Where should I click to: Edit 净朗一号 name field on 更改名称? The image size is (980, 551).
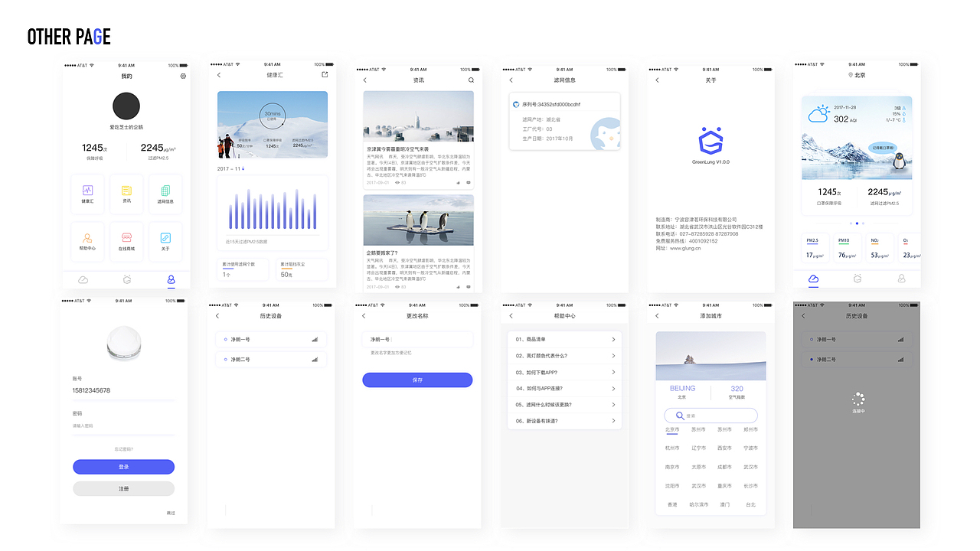(x=417, y=339)
